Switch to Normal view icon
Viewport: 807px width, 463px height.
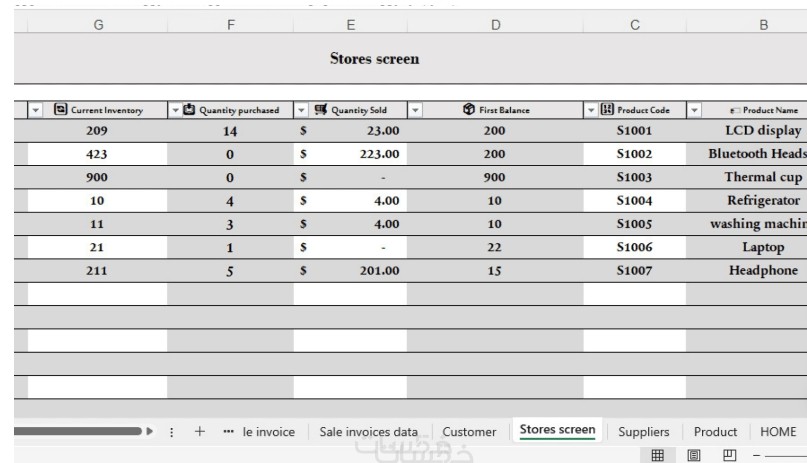pos(657,455)
